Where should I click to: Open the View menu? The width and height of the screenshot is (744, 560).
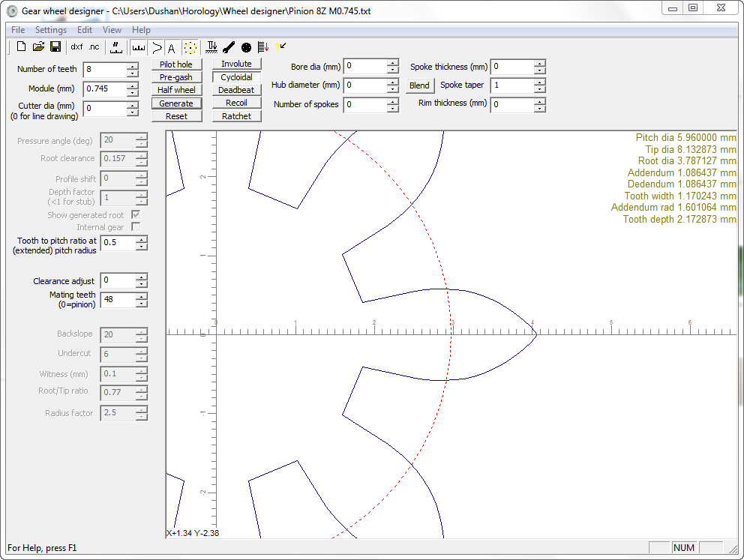point(112,30)
